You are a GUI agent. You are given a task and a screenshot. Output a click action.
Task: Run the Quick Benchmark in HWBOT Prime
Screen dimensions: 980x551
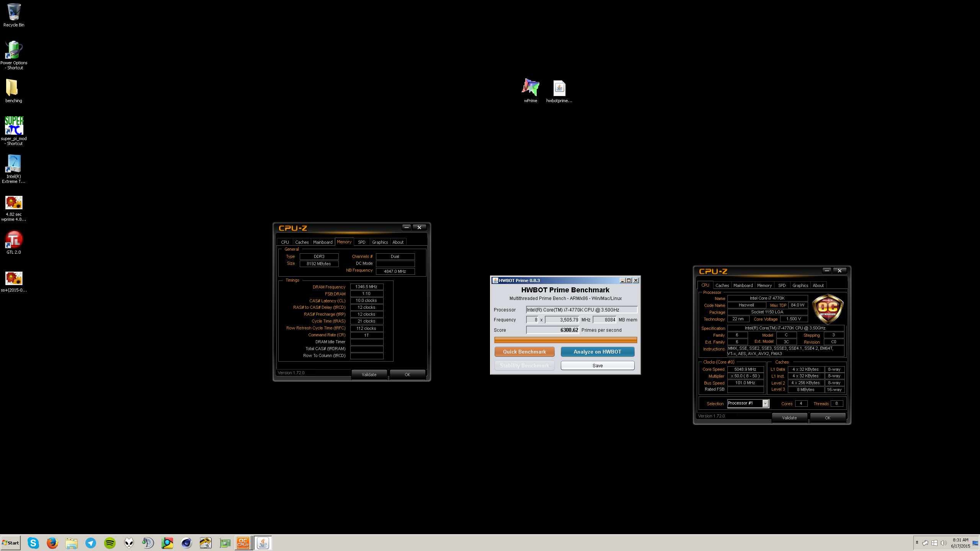(x=524, y=352)
